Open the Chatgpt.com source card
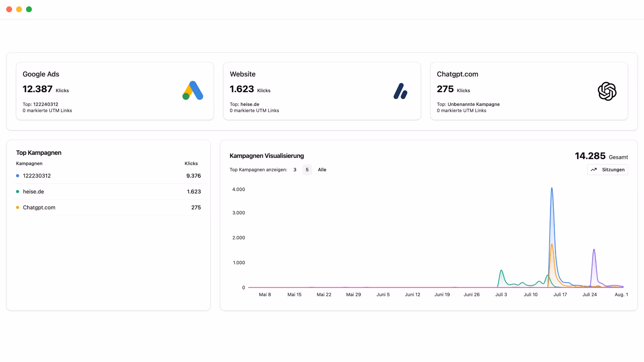 click(529, 91)
